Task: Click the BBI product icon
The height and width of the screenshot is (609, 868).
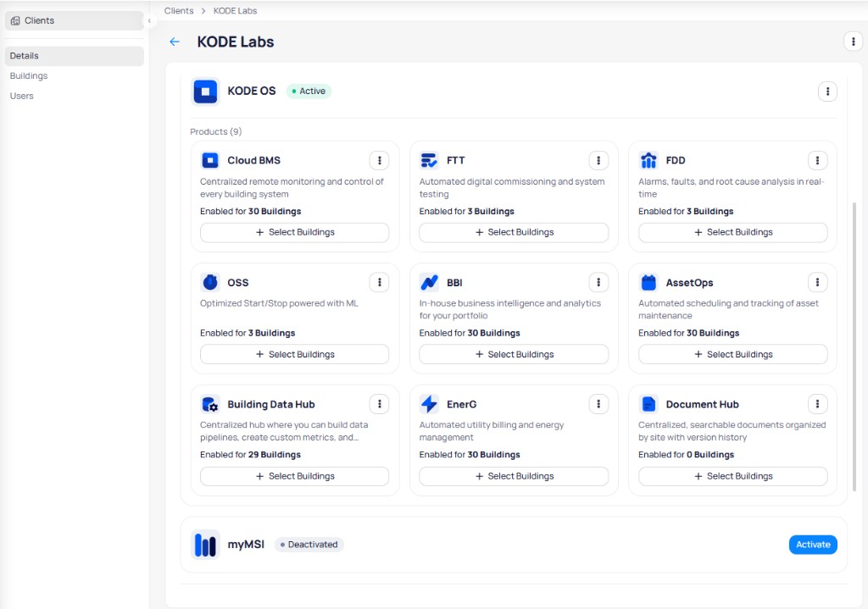Action: click(429, 282)
